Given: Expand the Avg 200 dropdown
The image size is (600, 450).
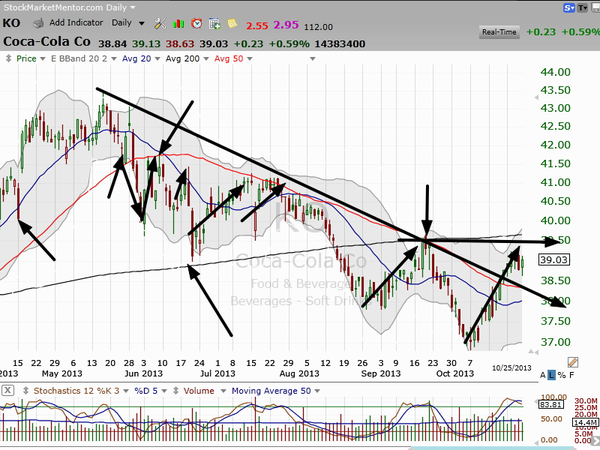Looking at the screenshot, I should click(x=206, y=59).
